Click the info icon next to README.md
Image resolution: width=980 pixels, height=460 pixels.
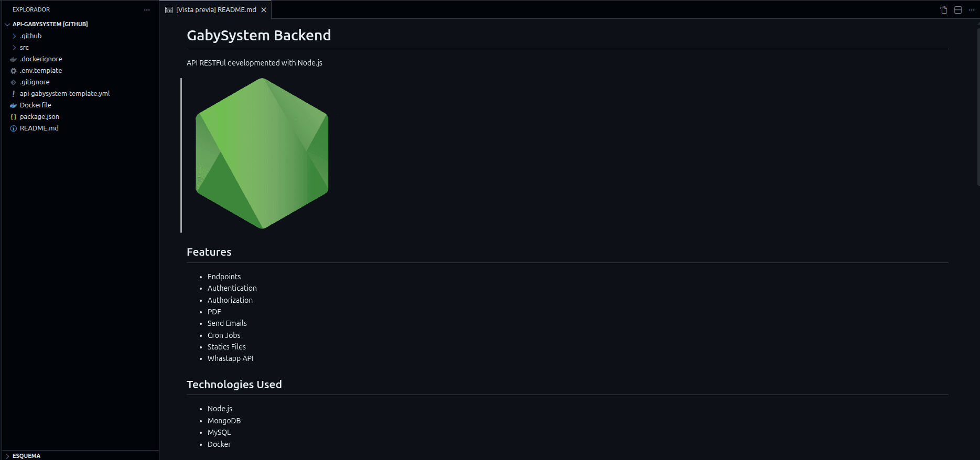[13, 128]
